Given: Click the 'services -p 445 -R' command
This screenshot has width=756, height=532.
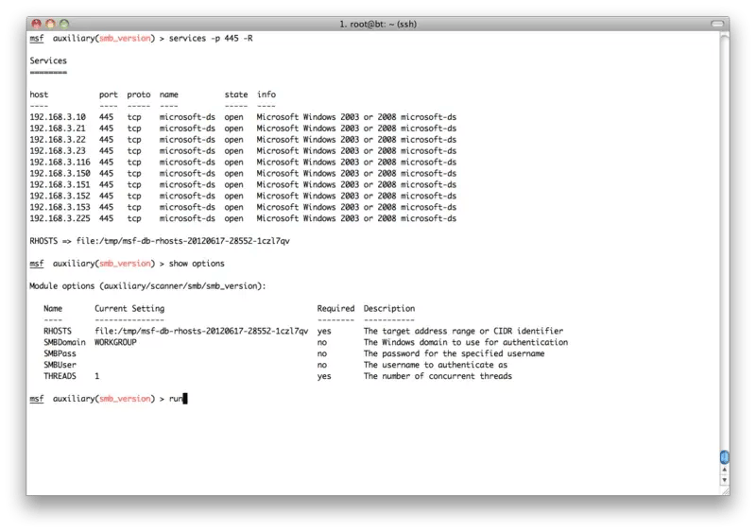Looking at the screenshot, I should (x=212, y=38).
